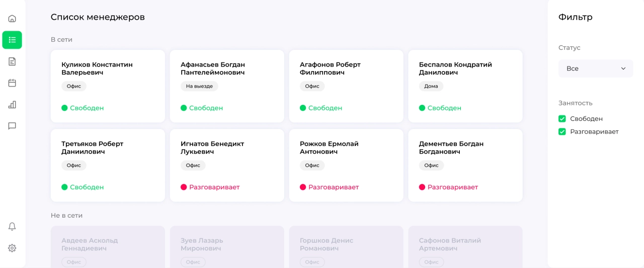The width and height of the screenshot is (644, 268).
Task: Open the calendar icon in sidebar
Action: (x=12, y=83)
